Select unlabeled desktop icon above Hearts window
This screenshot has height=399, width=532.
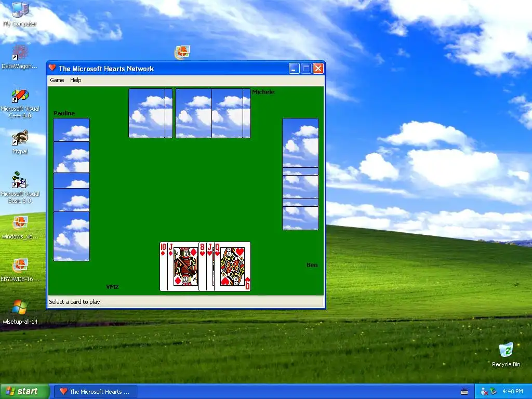click(182, 52)
